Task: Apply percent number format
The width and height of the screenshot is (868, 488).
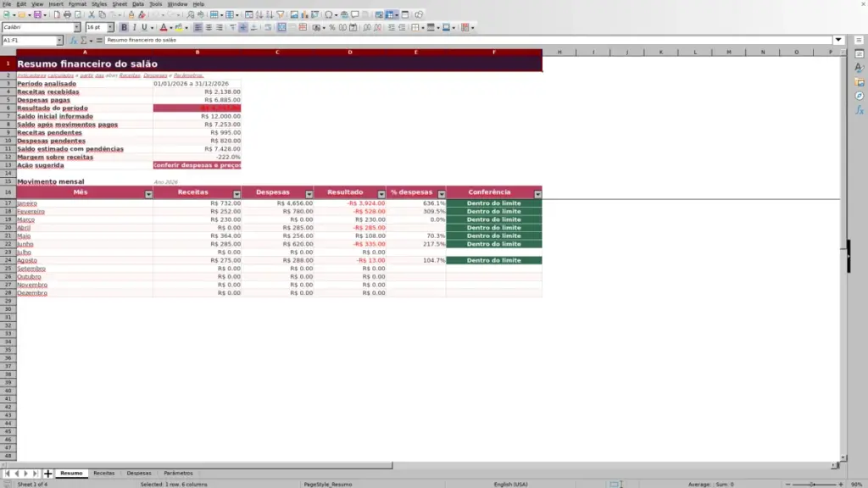Action: pyautogui.click(x=332, y=28)
